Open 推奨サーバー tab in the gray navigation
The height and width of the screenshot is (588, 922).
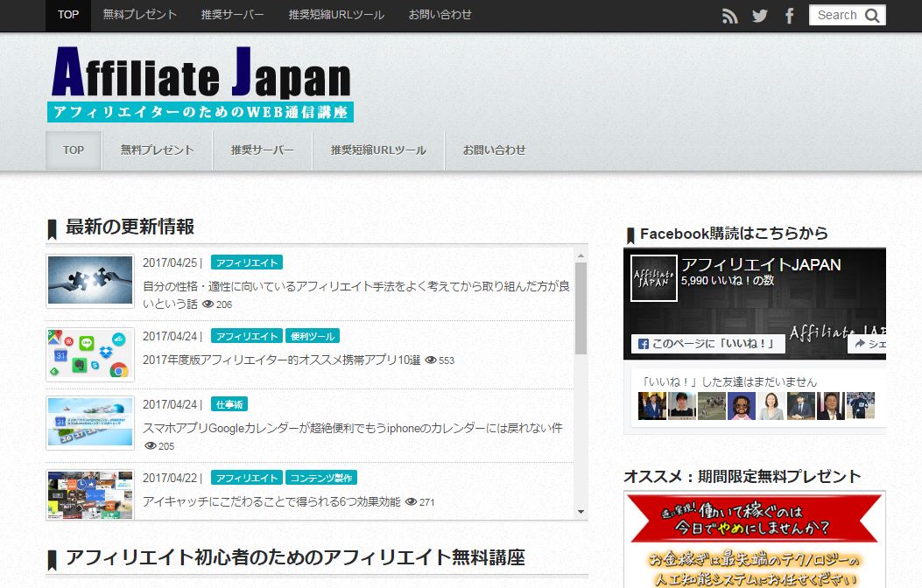pos(262,150)
